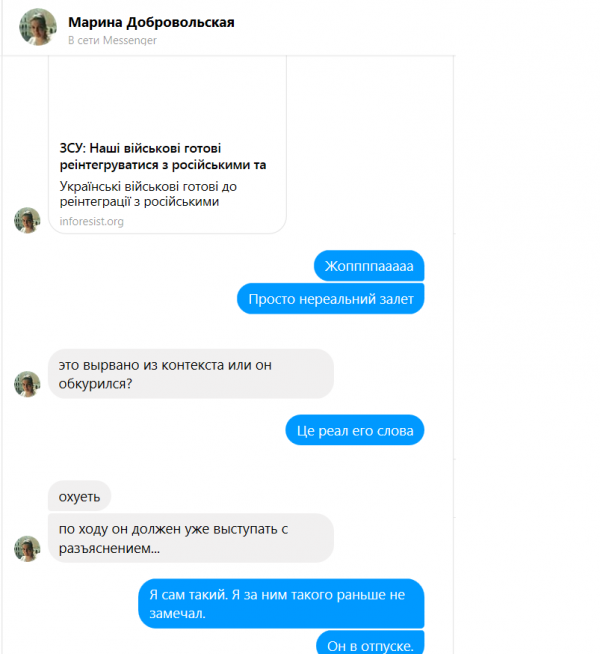Select the 'Це реал его слова' bubble
Viewport: 600px width, 654px height.
[x=355, y=430]
